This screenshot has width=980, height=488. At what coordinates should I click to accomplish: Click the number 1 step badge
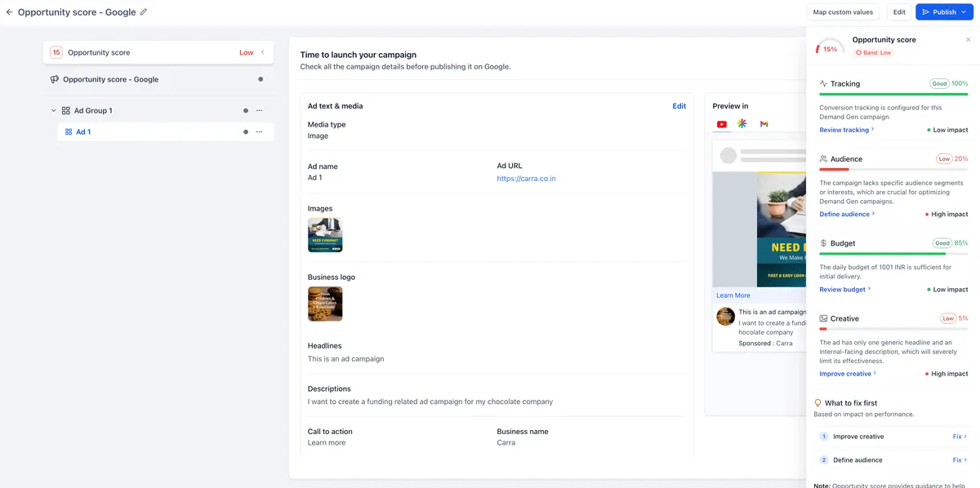coord(824,437)
